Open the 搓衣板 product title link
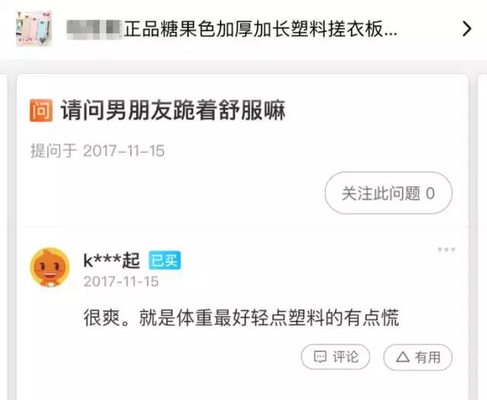The image size is (487, 400). (x=232, y=29)
